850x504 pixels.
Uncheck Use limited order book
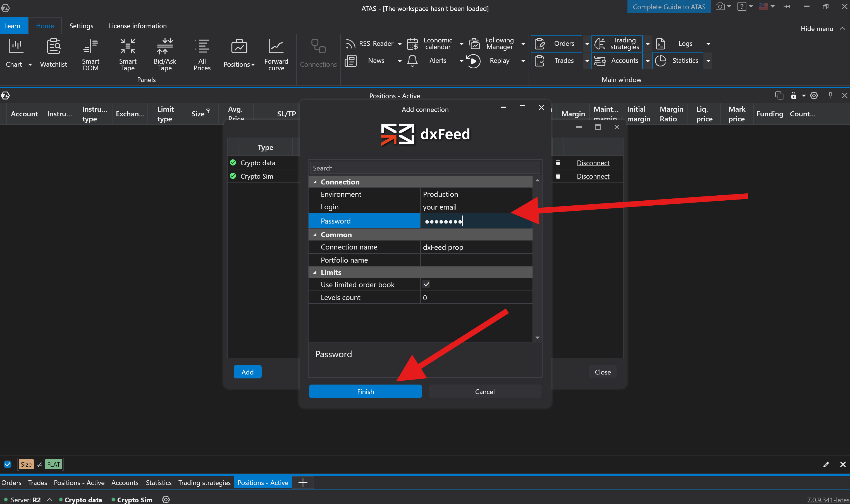click(426, 285)
